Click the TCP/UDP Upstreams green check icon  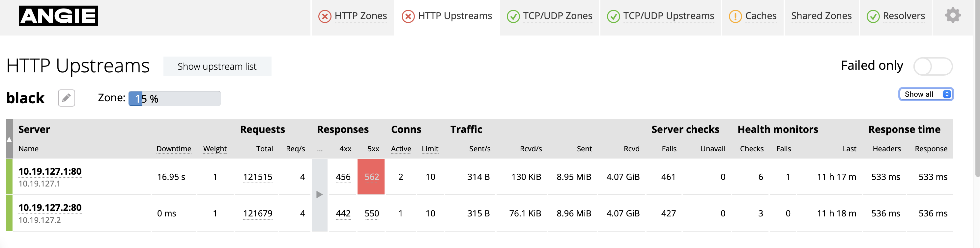(613, 16)
